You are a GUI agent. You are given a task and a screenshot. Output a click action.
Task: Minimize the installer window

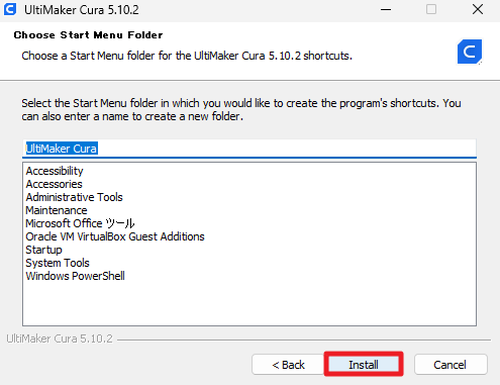coord(386,10)
